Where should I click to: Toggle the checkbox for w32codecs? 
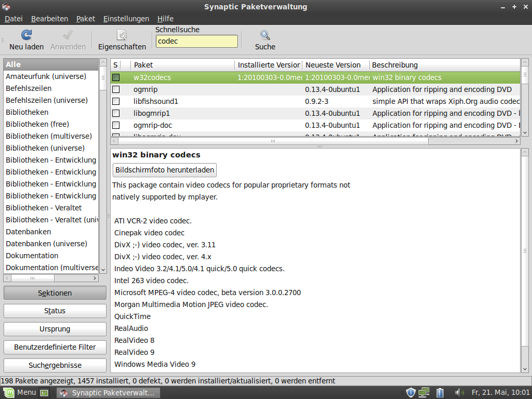click(x=115, y=77)
